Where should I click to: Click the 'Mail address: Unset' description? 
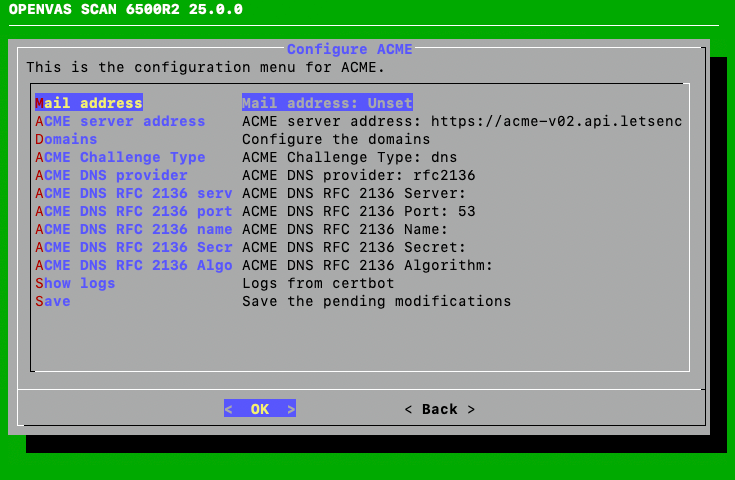tap(327, 103)
